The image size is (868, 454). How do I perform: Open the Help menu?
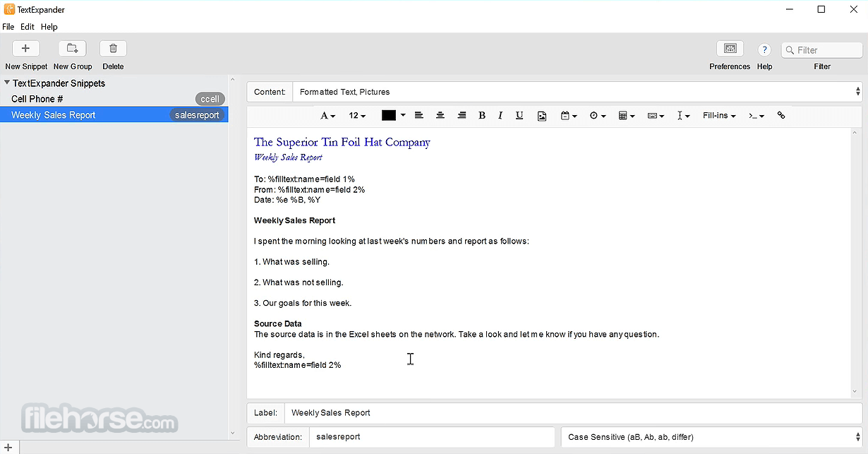pos(49,27)
